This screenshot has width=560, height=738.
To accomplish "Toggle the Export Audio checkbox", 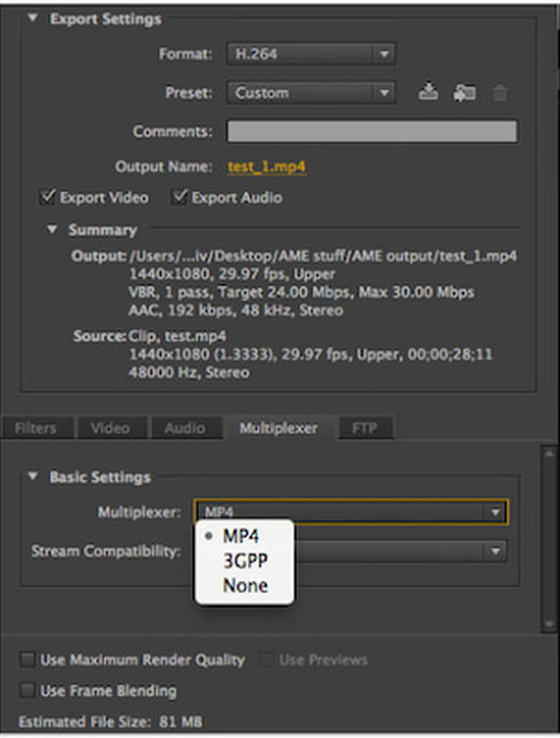I will (x=181, y=197).
